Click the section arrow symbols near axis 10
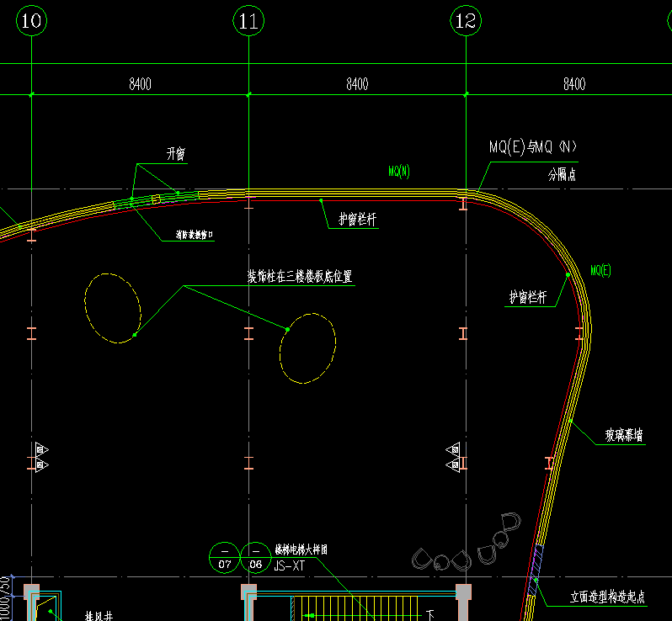 [x=41, y=458]
